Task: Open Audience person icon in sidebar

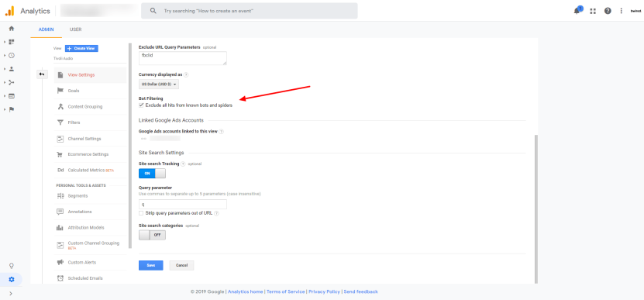Action: point(12,69)
